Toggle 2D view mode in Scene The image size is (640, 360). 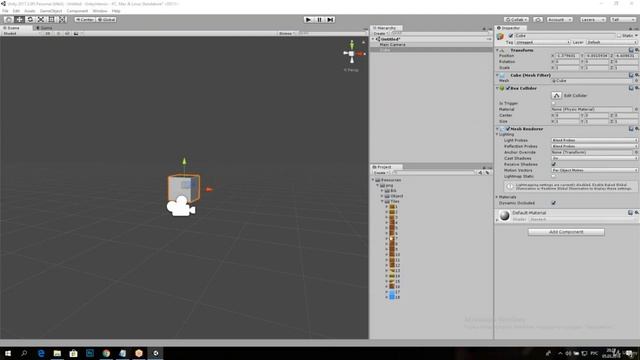[x=48, y=33]
